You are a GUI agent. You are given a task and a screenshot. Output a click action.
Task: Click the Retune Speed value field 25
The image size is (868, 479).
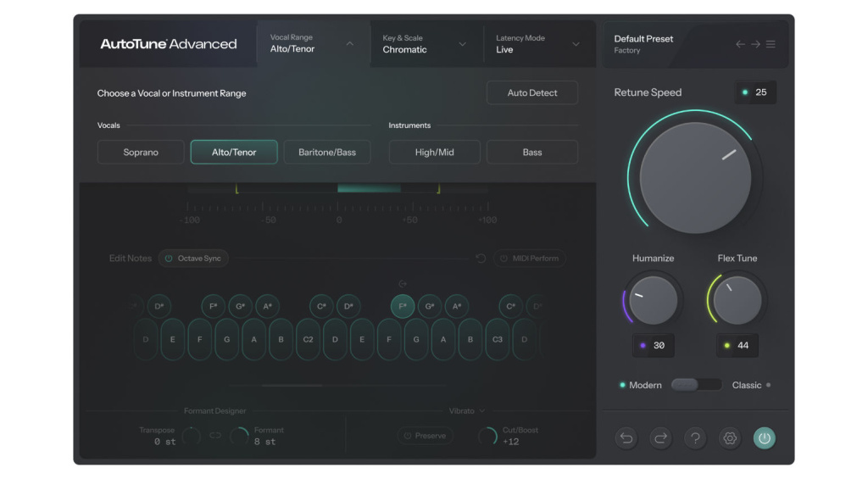tap(755, 92)
